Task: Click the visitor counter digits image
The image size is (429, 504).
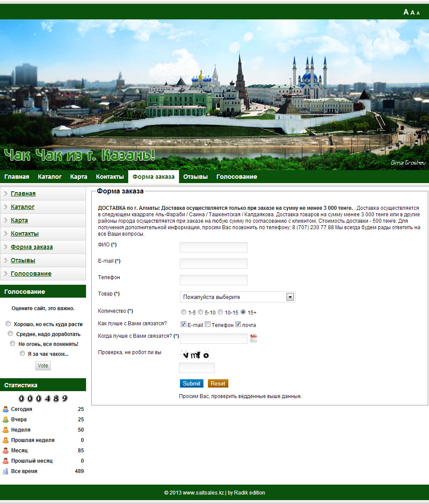Action: pos(43,398)
